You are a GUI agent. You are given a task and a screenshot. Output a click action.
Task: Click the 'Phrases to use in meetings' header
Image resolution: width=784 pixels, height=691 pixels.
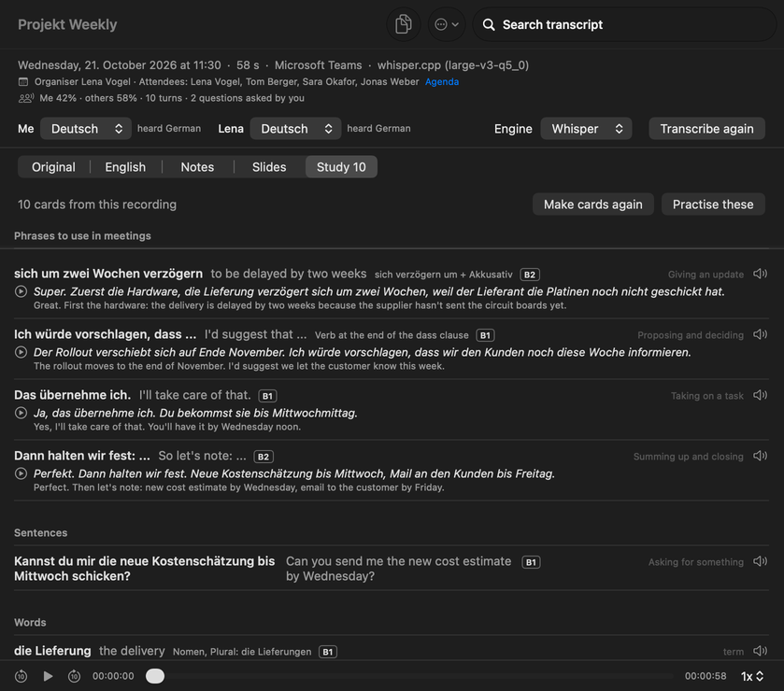coord(82,236)
